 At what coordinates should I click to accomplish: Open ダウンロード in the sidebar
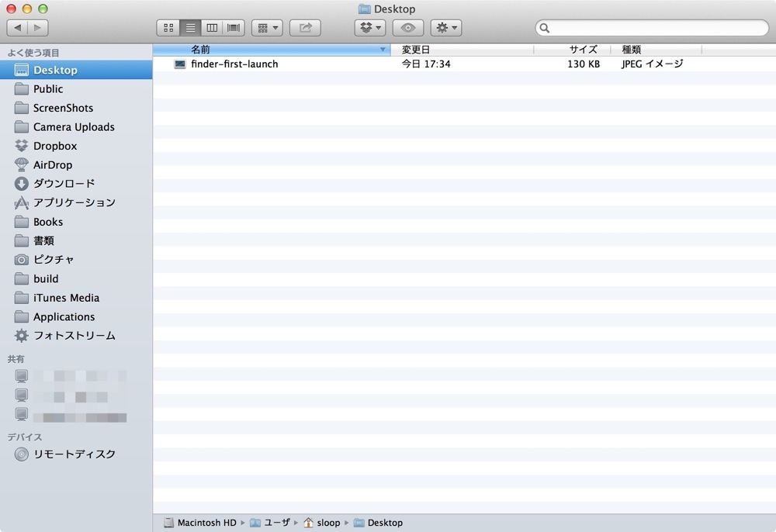coord(76,184)
